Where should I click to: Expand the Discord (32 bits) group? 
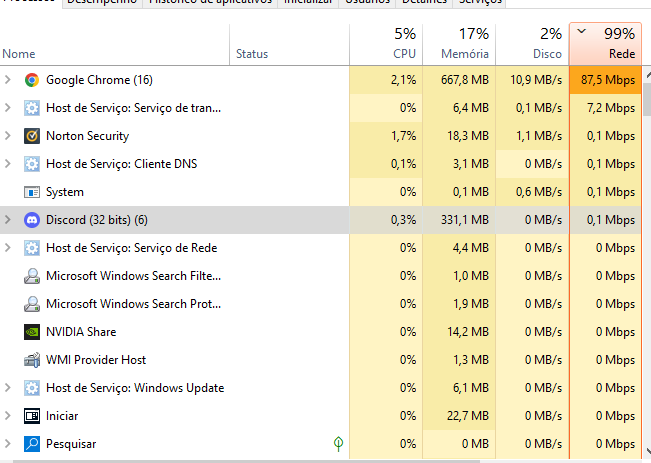(7, 220)
